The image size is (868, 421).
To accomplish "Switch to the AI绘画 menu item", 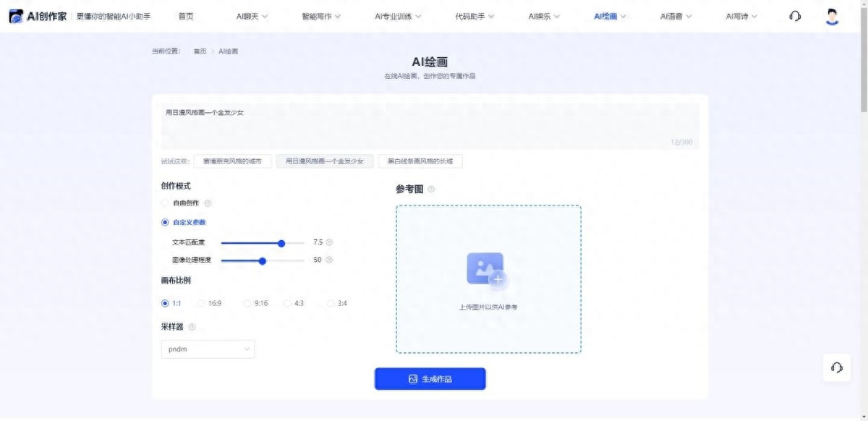I will 606,15.
